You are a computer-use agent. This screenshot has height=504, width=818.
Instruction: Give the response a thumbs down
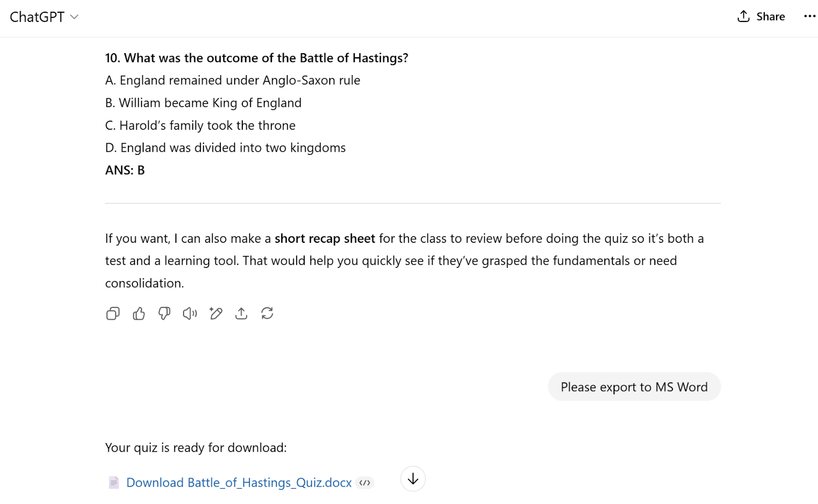[x=164, y=313]
